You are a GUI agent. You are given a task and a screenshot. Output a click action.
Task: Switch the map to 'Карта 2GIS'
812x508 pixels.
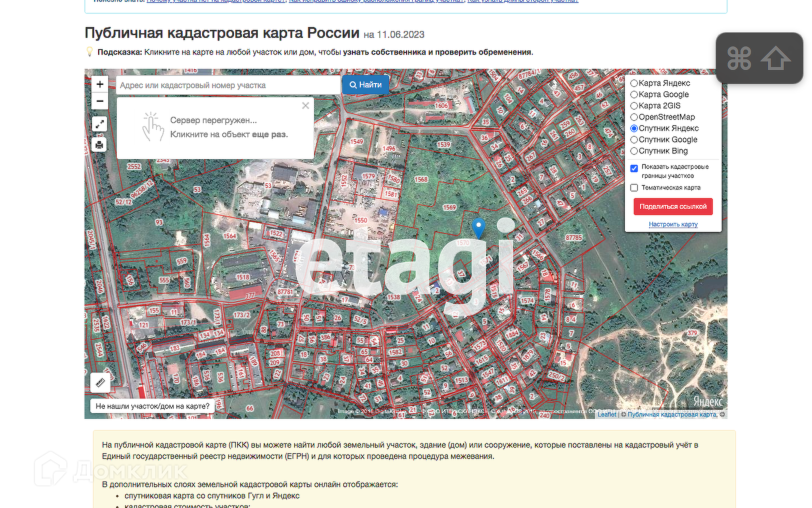coord(634,106)
